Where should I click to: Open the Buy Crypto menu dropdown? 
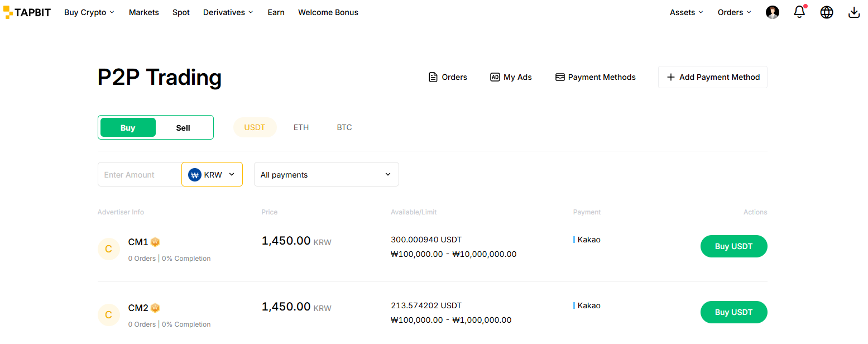tap(89, 12)
